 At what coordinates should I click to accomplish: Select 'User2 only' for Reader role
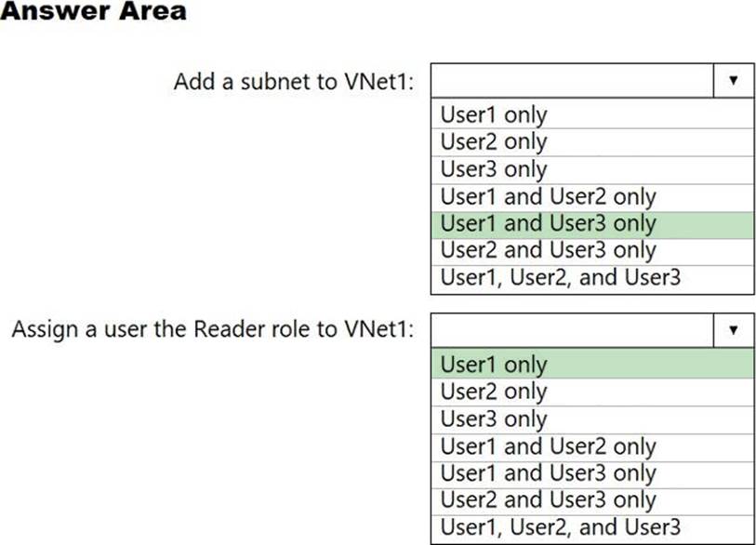pos(591,392)
